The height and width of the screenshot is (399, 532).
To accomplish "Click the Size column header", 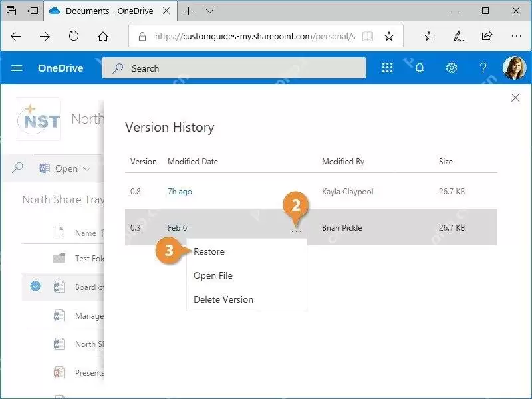I will point(446,162).
